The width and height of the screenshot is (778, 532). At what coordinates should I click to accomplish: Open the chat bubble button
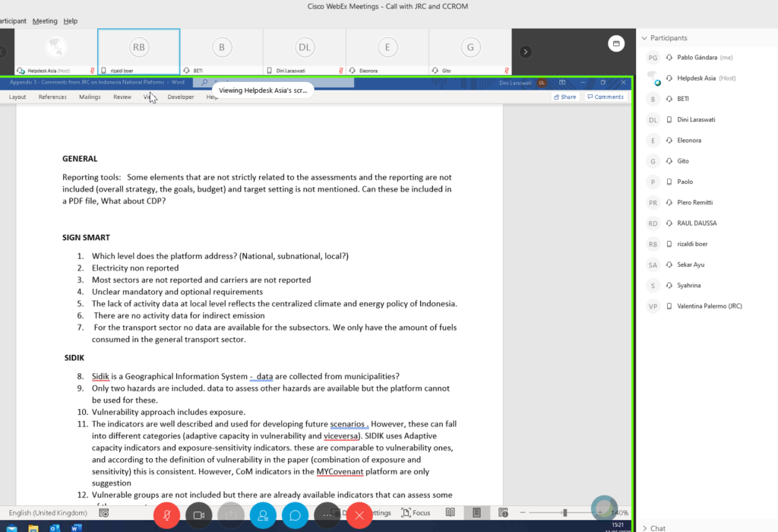pos(295,515)
